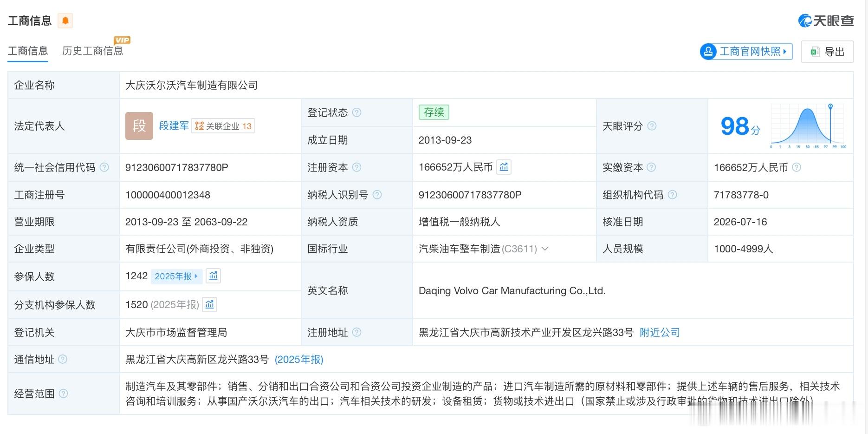Click the Excel icon in the 导出 button
This screenshot has width=868, height=434.
tap(815, 52)
